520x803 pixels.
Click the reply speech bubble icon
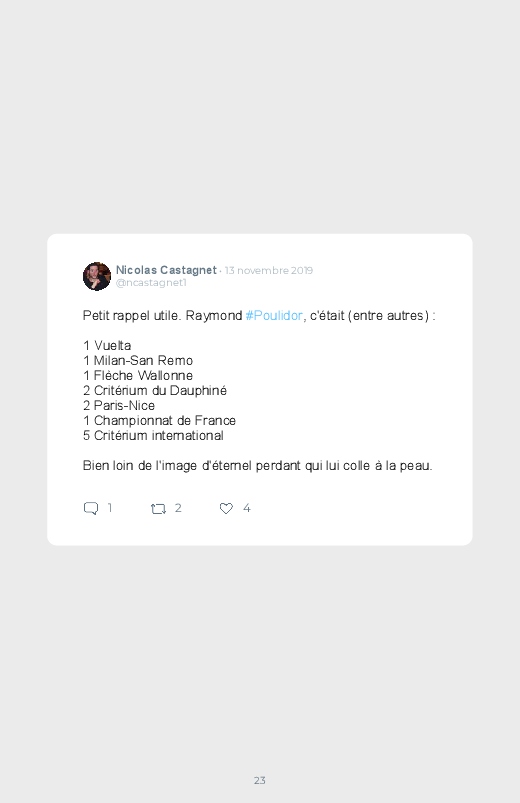click(91, 508)
